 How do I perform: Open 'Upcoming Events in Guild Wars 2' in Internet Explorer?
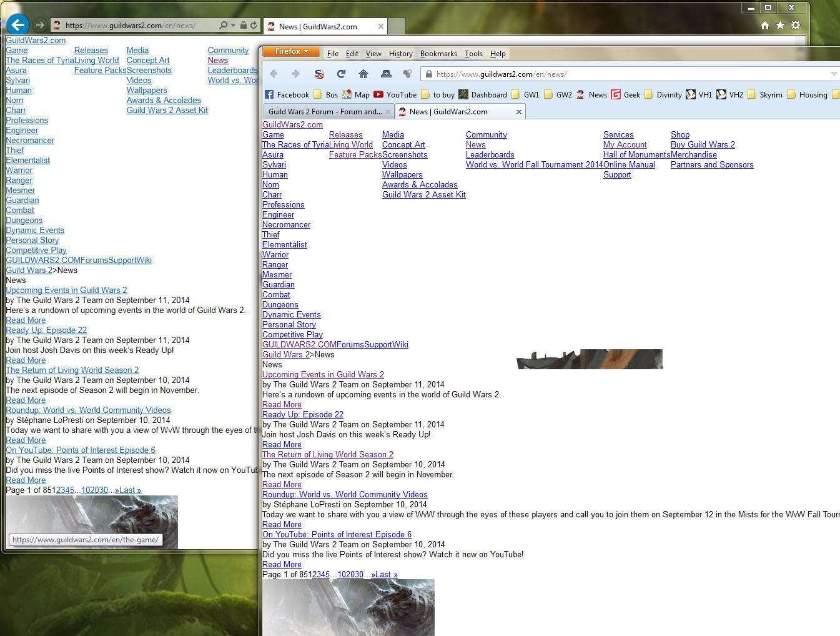click(66, 291)
